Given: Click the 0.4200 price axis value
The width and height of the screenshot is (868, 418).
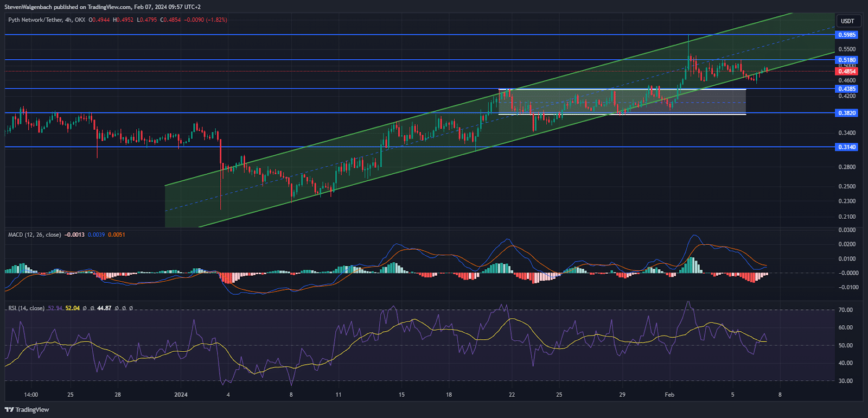Looking at the screenshot, I should pyautogui.click(x=847, y=97).
